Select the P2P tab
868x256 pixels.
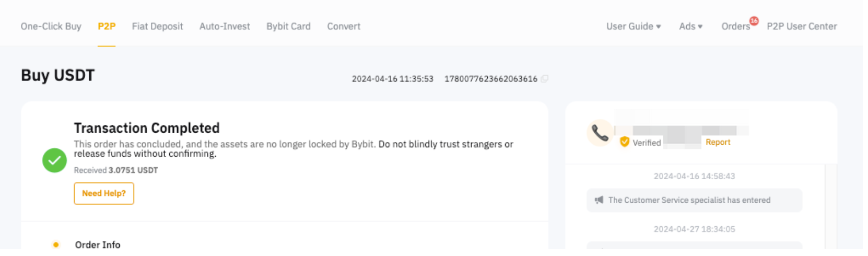(107, 26)
